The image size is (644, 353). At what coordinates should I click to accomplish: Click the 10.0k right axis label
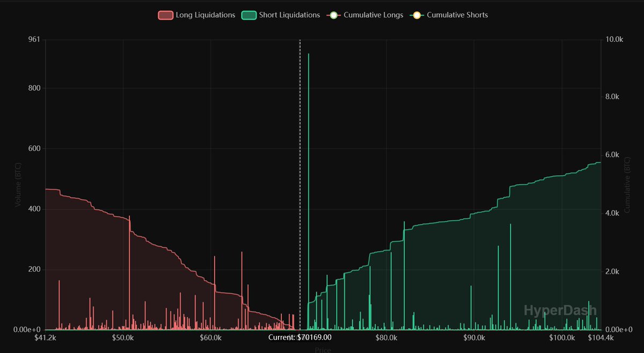614,40
